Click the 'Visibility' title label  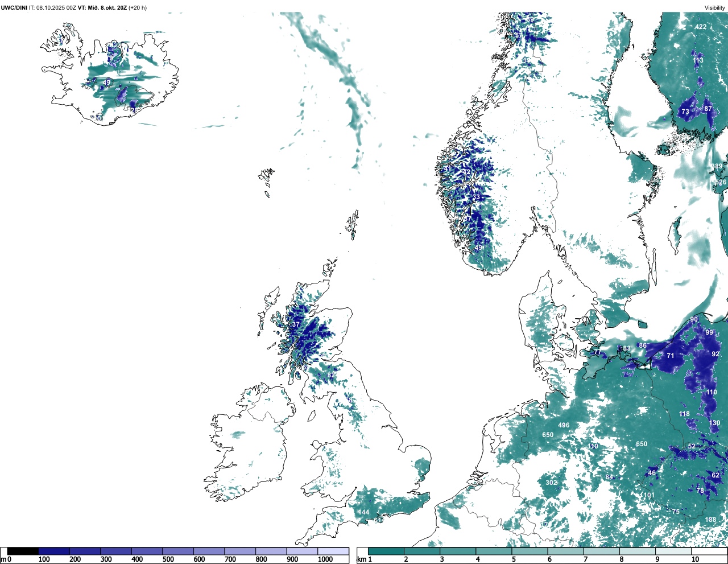[715, 7]
